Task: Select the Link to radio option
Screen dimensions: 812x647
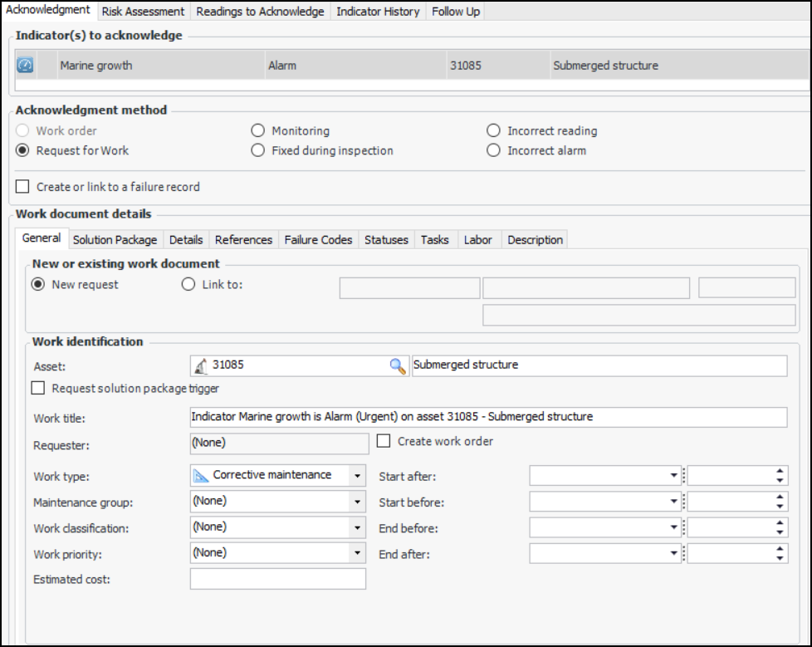Action: pos(188,284)
